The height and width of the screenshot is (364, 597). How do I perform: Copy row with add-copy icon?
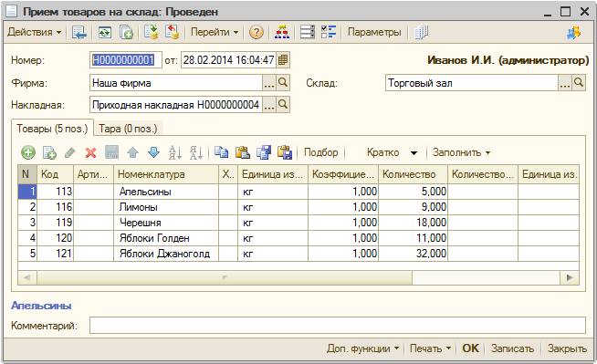tap(49, 153)
